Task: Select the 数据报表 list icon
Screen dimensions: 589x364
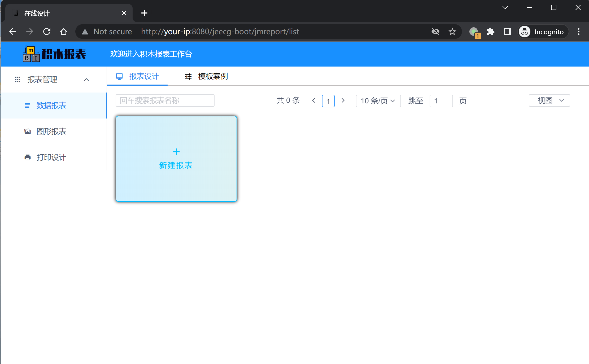Action: [27, 106]
